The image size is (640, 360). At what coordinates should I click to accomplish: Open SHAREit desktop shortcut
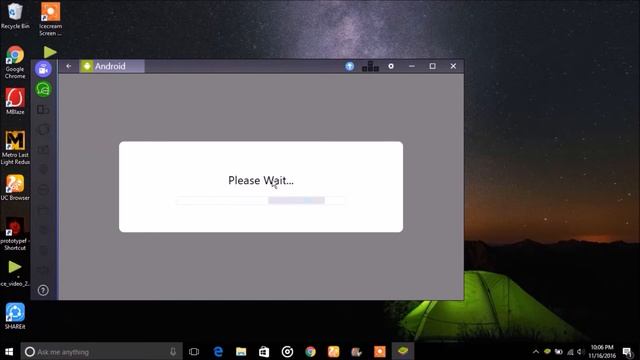(15, 316)
